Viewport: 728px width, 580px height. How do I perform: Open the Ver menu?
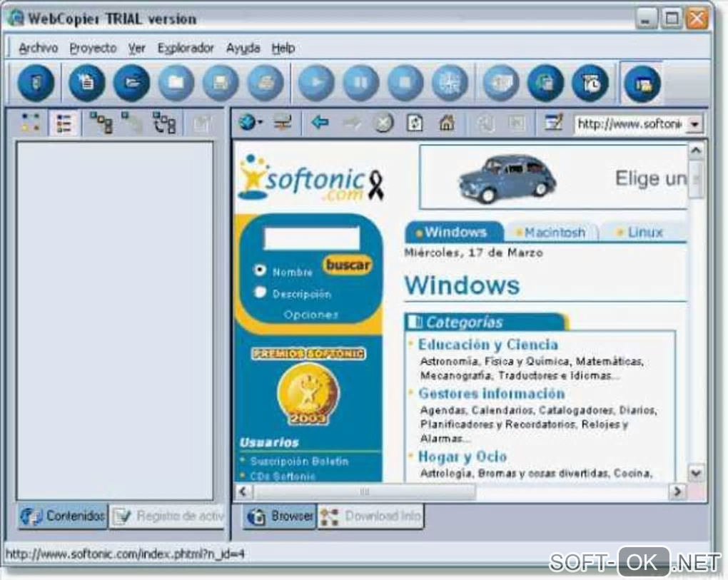click(136, 48)
